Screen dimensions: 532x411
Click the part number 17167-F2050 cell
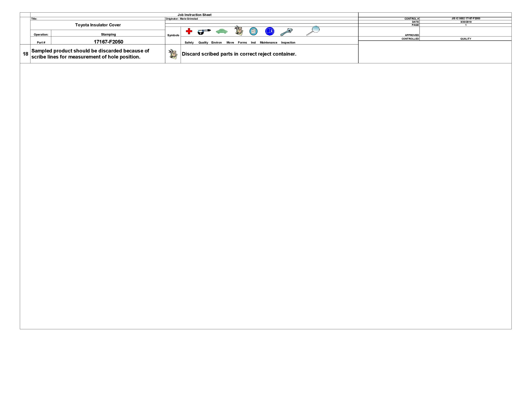(108, 42)
